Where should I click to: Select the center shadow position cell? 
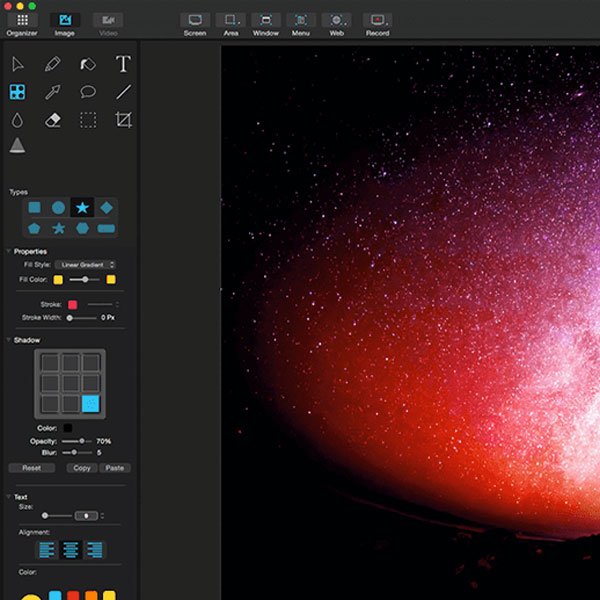70,383
